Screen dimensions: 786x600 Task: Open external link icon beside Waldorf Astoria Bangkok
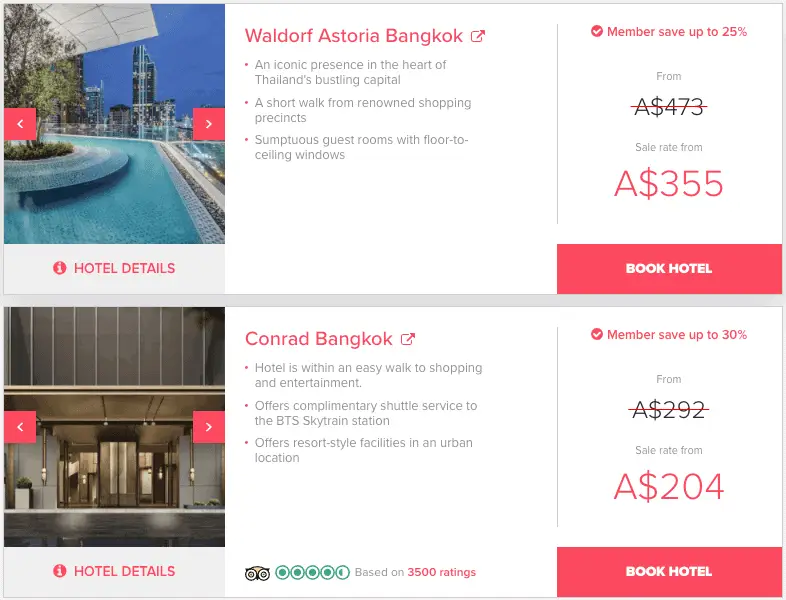click(478, 36)
